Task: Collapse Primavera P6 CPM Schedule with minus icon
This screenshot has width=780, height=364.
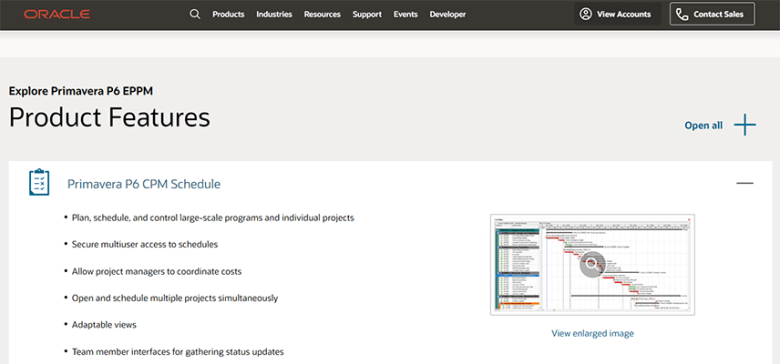Action: point(745,183)
